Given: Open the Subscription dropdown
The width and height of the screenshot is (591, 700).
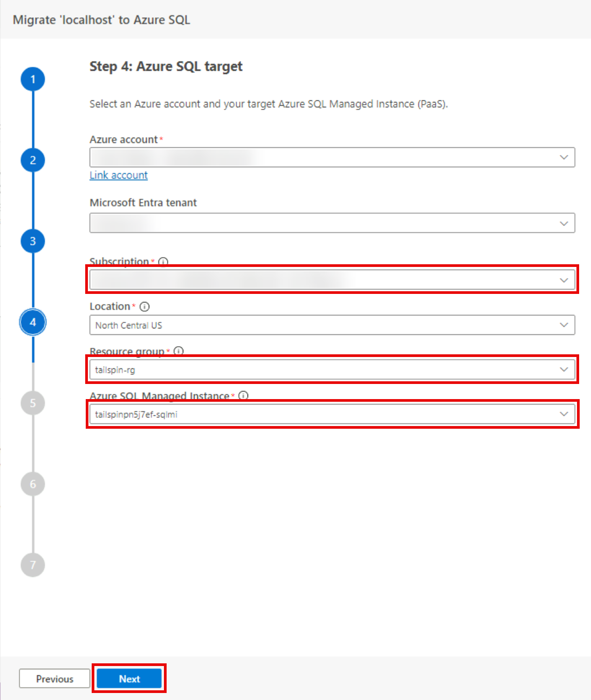Looking at the screenshot, I should [332, 280].
